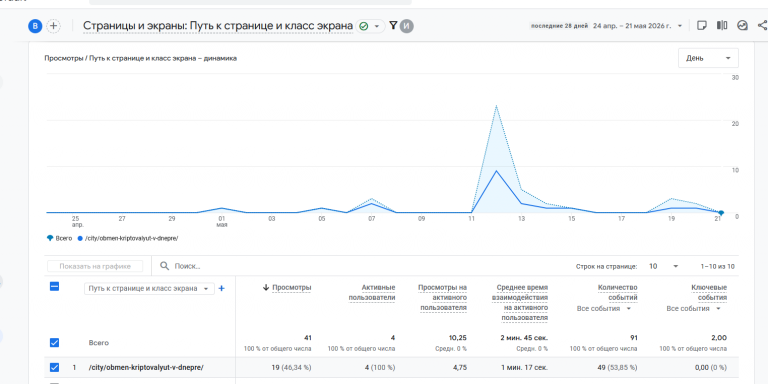This screenshot has height=384, width=768.
Task: Add a secondary dimension with blue plus
Action: click(x=221, y=288)
